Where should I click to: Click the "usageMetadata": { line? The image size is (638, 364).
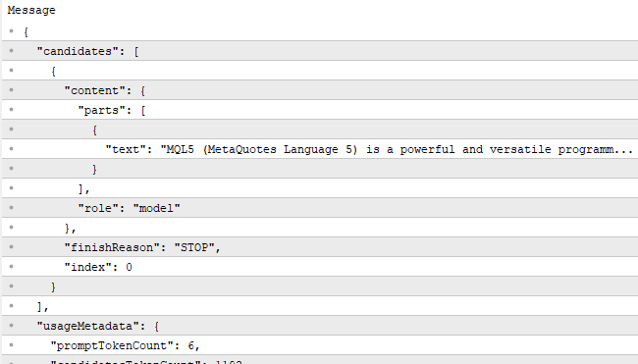tap(320, 326)
